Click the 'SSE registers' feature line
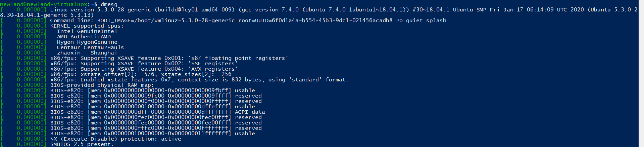 click(144, 63)
